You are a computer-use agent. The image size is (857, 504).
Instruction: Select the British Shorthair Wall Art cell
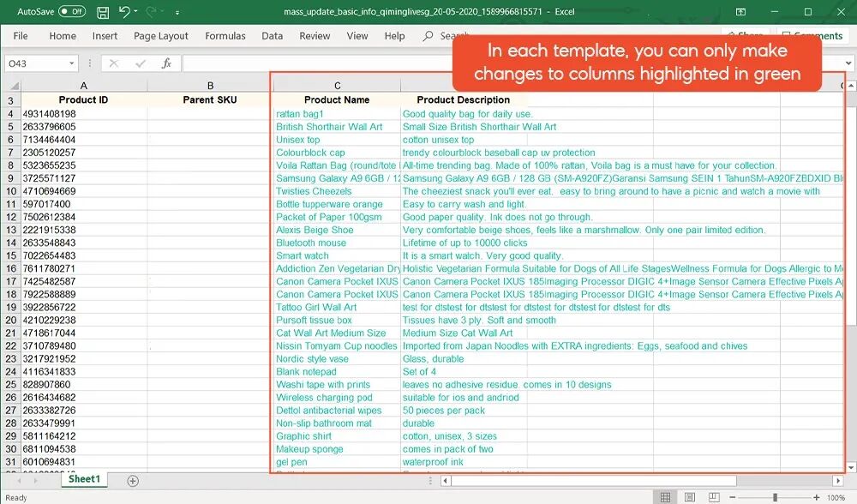click(337, 127)
